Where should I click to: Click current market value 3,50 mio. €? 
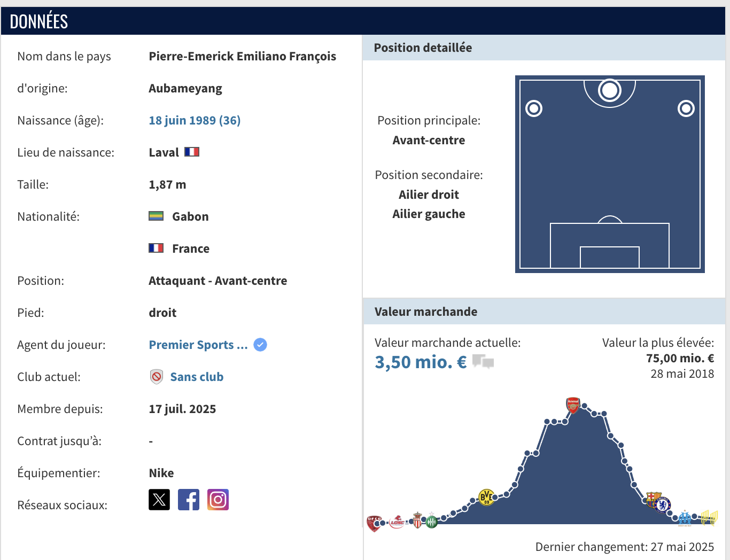[421, 362]
